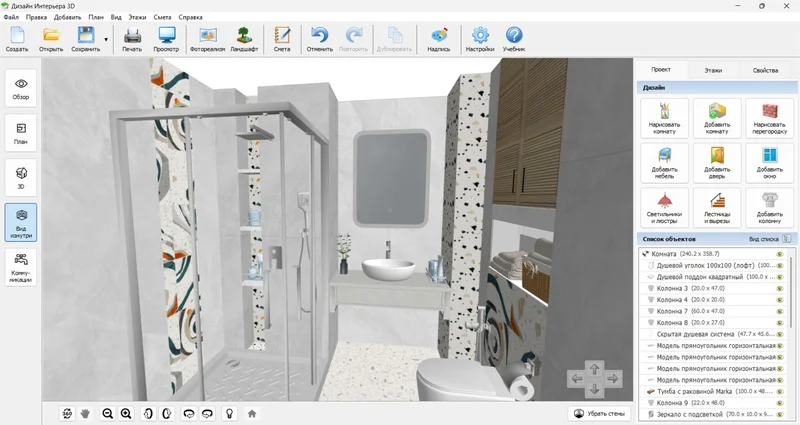Open the Просмотр preview monitor icon
The image size is (800, 425).
166,39
